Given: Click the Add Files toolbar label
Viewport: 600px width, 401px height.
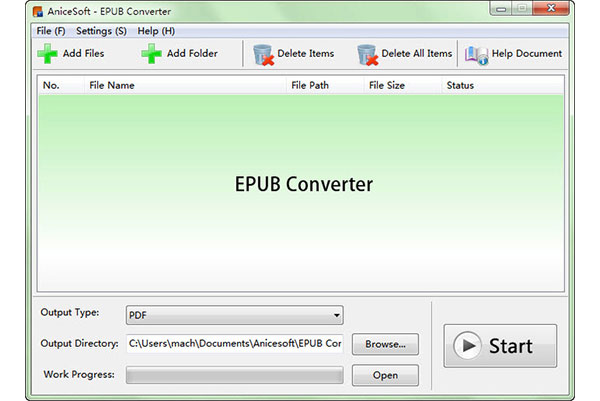Looking at the screenshot, I should 83,53.
